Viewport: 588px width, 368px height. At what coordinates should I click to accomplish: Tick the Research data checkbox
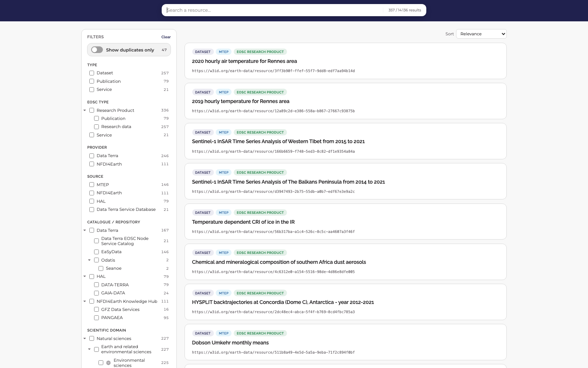pos(96,127)
